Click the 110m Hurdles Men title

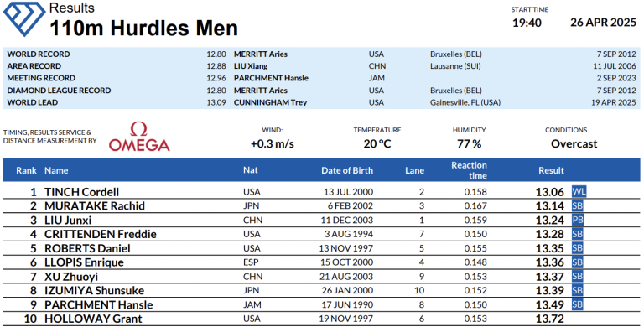tap(143, 28)
